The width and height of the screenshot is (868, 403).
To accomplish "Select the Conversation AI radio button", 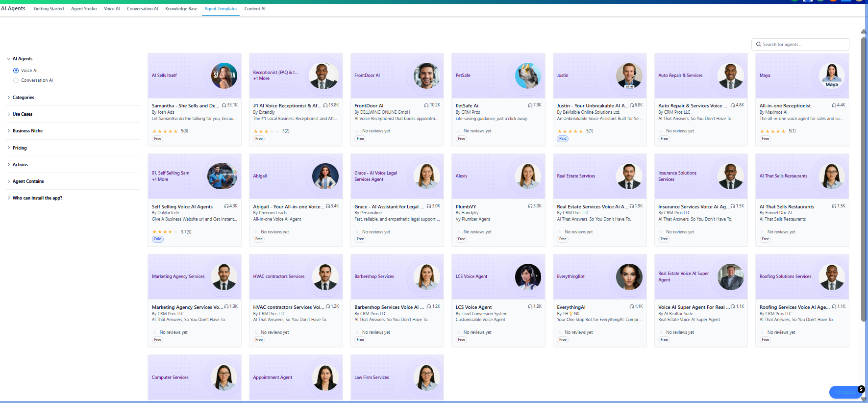I will point(16,80).
